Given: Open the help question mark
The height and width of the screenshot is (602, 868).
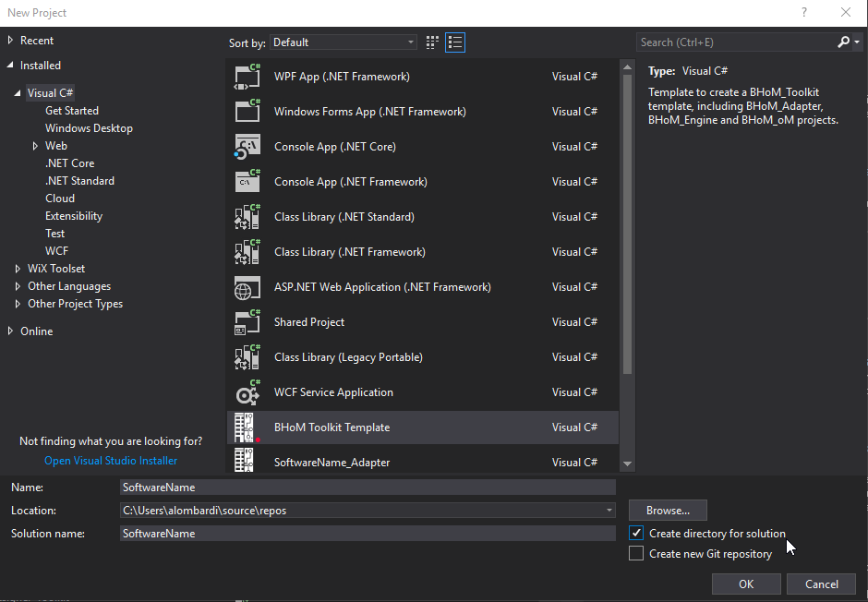Looking at the screenshot, I should pyautogui.click(x=803, y=12).
